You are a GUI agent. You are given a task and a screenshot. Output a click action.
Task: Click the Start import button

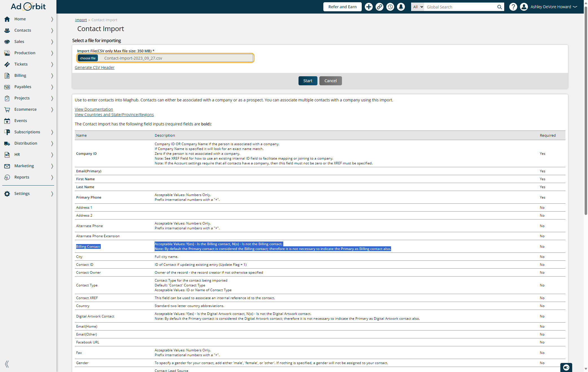308,81
